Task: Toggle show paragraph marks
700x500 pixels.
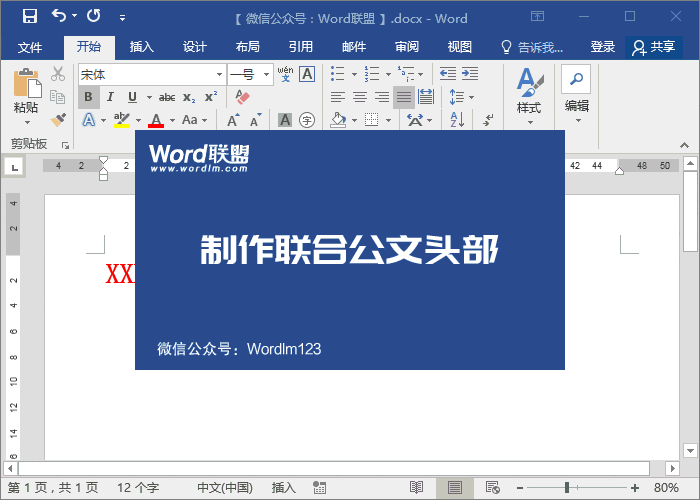Action: tap(488, 120)
